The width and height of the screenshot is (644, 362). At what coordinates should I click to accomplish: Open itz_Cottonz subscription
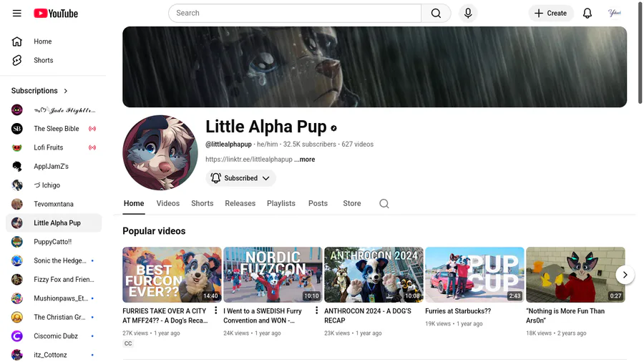[54, 355]
